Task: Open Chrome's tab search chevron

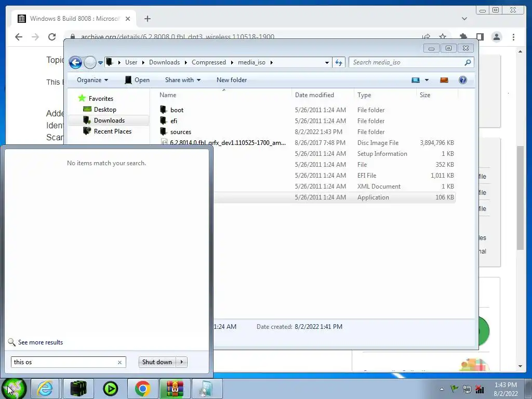Action: coord(464,19)
